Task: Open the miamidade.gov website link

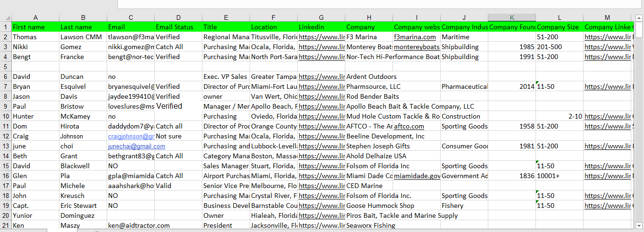Action: [x=417, y=176]
